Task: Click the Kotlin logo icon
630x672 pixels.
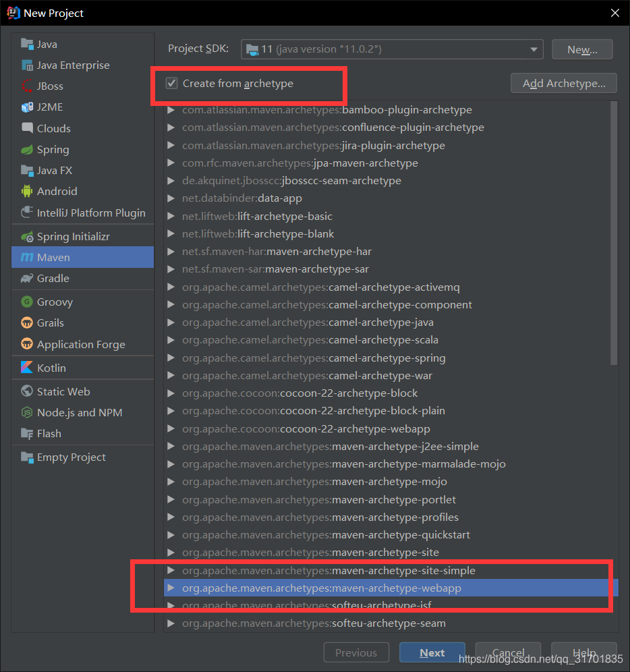Action: click(x=27, y=367)
